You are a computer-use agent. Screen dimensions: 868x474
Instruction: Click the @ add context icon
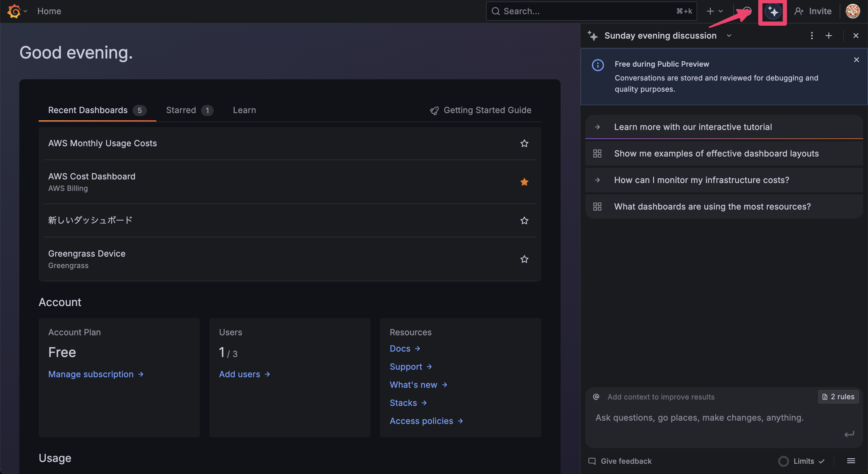(596, 397)
